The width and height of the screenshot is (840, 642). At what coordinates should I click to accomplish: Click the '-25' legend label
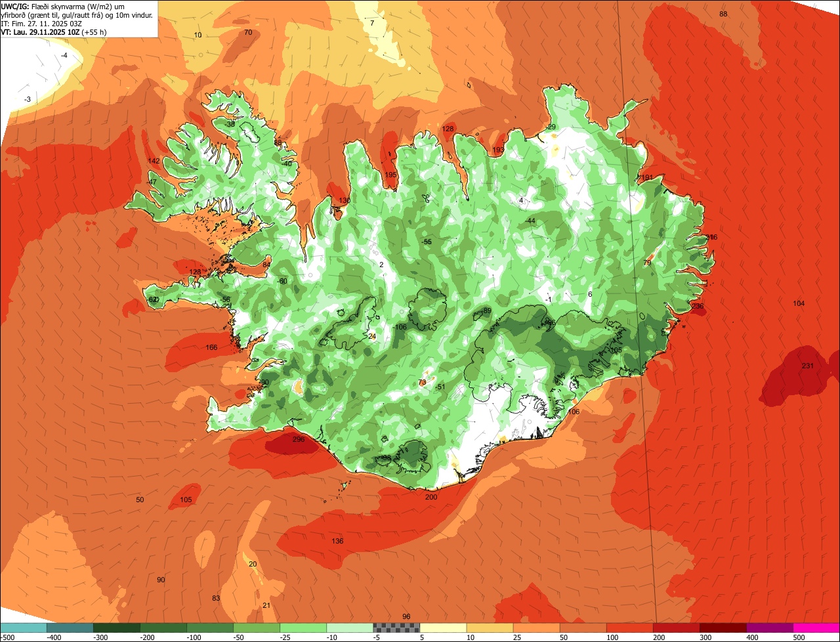pos(285,637)
